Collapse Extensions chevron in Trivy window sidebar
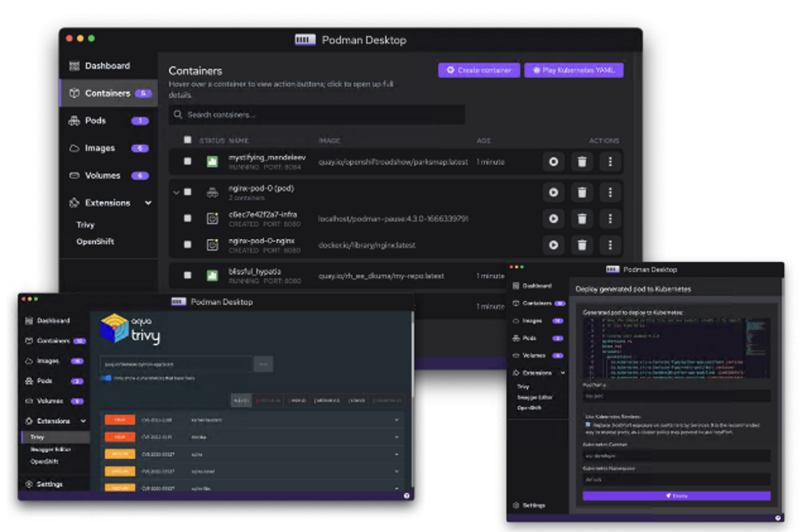Image resolution: width=807 pixels, height=532 pixels. pos(83,421)
